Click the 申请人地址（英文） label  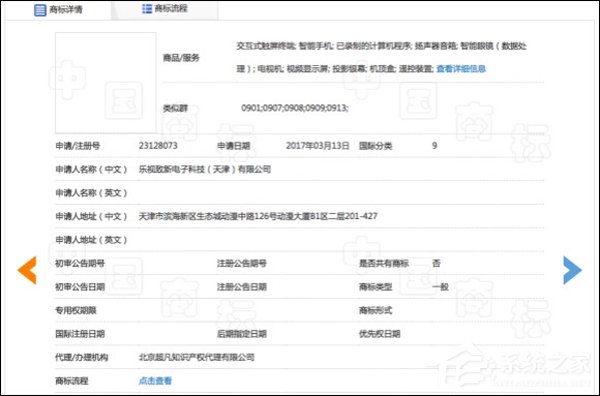click(91, 240)
